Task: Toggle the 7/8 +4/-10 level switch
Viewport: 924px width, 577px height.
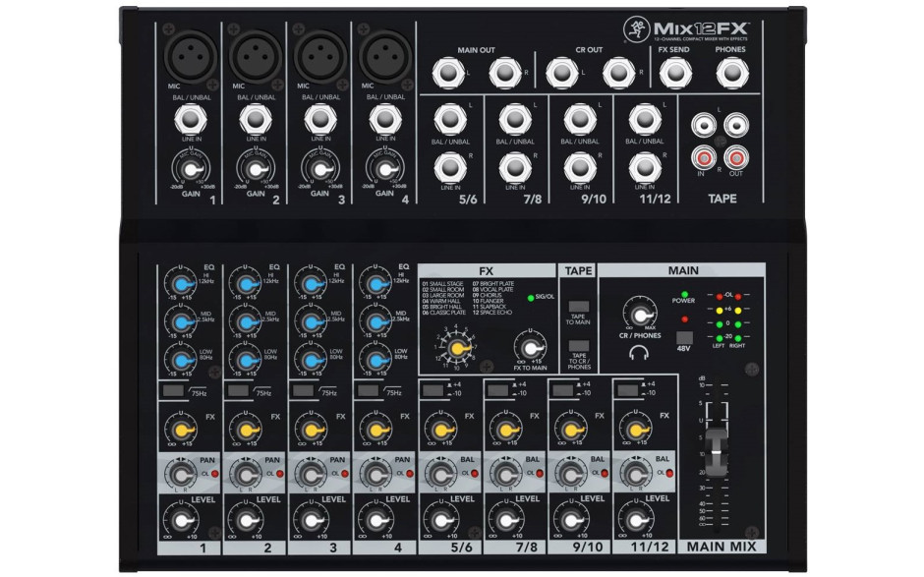Action: (498, 389)
